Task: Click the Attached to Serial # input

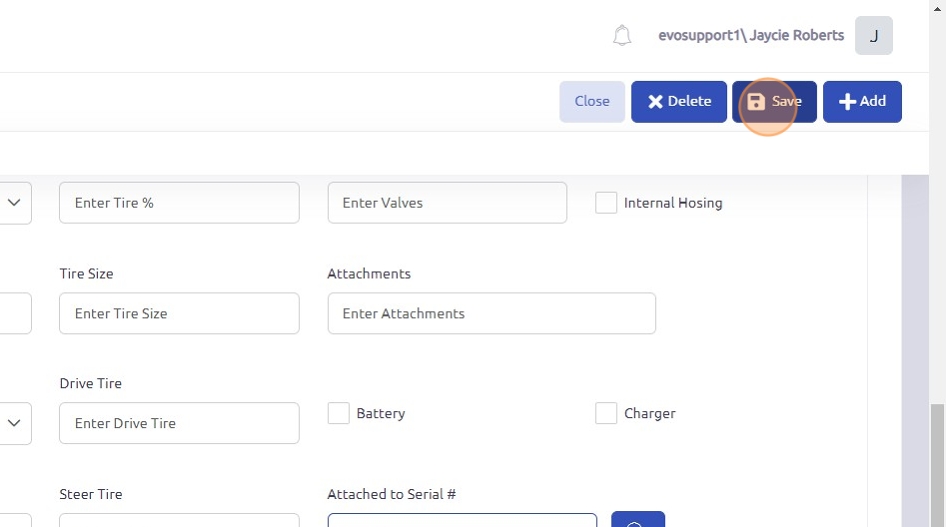Action: pyautogui.click(x=462, y=520)
